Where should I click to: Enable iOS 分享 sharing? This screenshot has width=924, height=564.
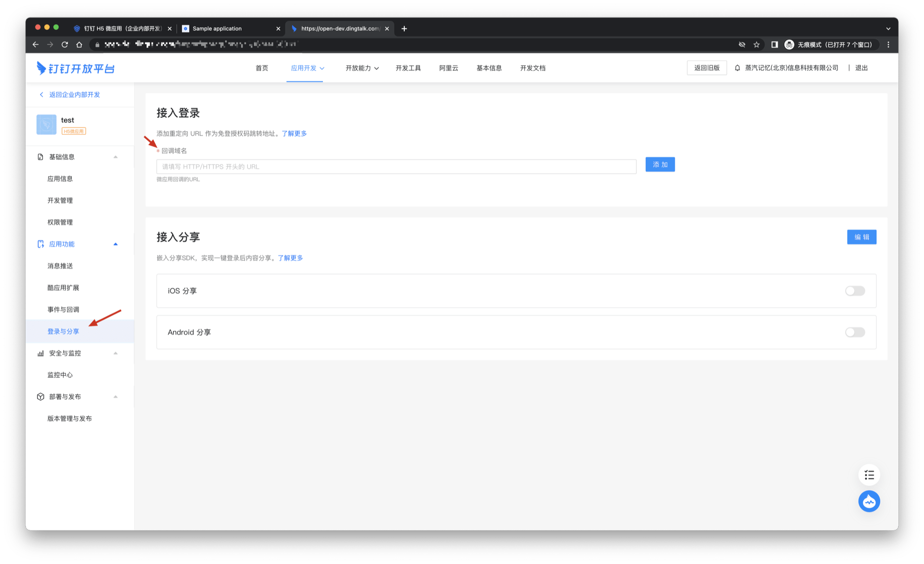854,291
